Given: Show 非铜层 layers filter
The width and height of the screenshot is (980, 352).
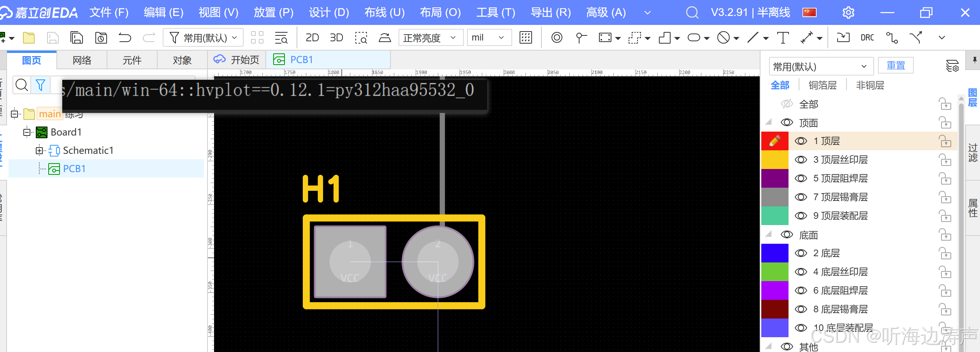Looking at the screenshot, I should coord(870,85).
